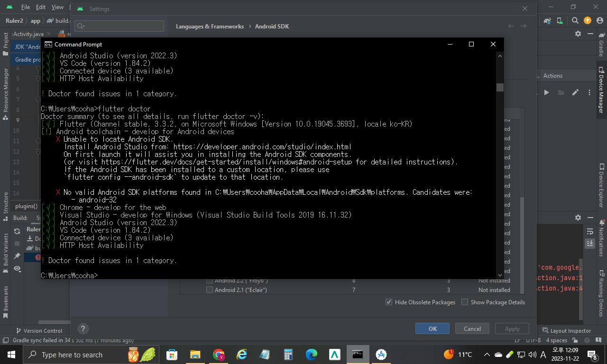Show tool window quick access in status bar
This screenshot has height=364, width=607.
(x=6, y=340)
